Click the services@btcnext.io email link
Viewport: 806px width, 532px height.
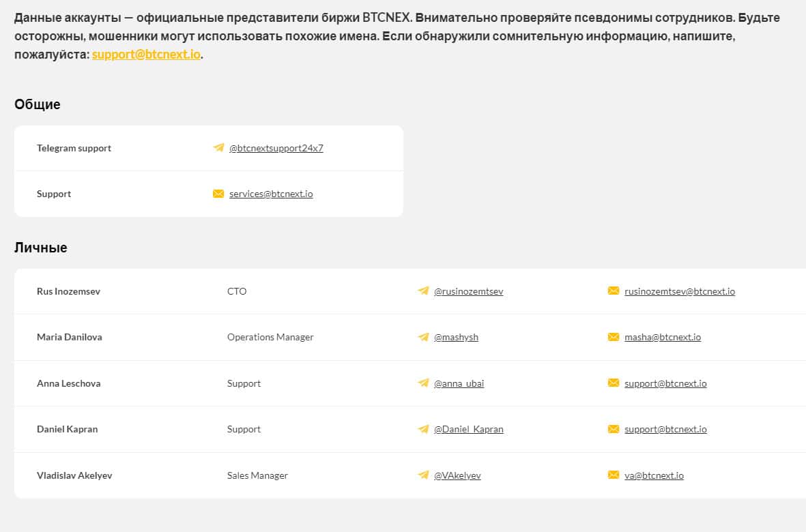click(x=271, y=194)
